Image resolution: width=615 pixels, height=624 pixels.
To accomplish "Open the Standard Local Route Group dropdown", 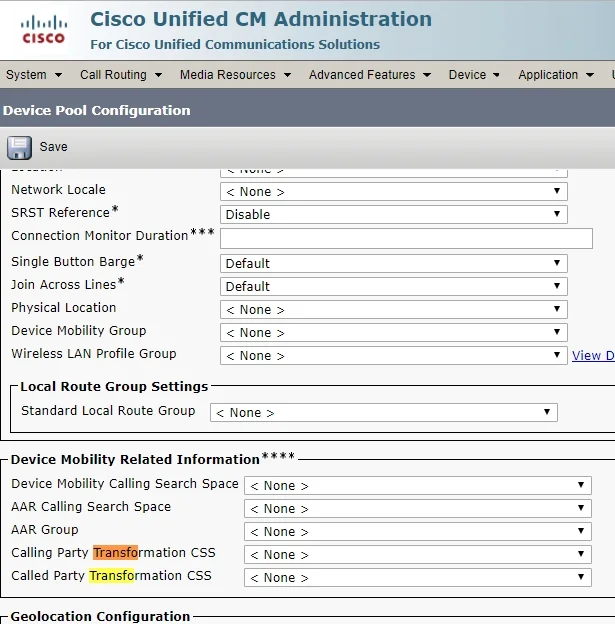I will pyautogui.click(x=384, y=413).
